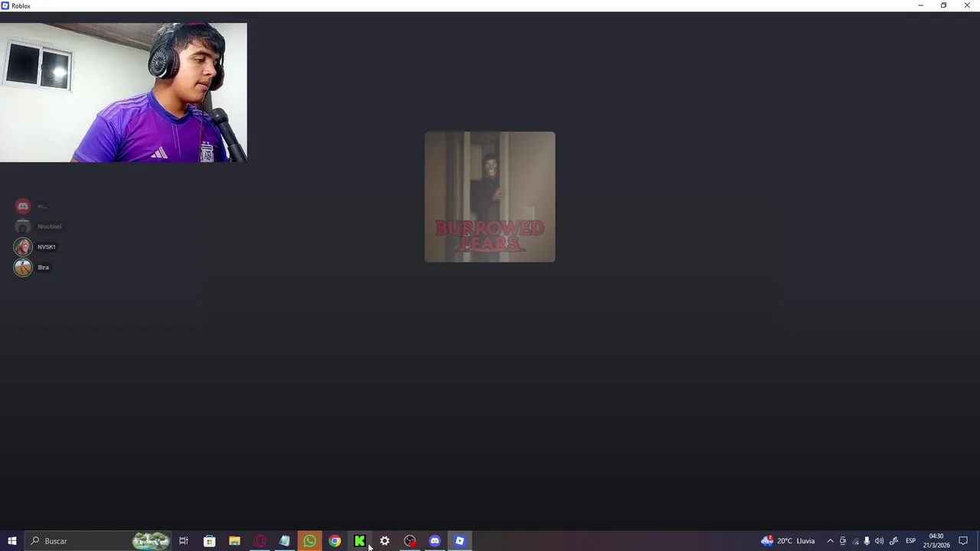Open network Wi-Fi tray icon
The height and width of the screenshot is (551, 980).
(855, 541)
